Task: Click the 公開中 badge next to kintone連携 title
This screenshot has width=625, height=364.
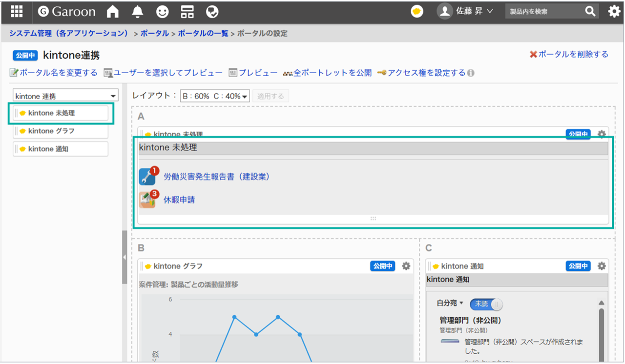Action: (x=25, y=55)
